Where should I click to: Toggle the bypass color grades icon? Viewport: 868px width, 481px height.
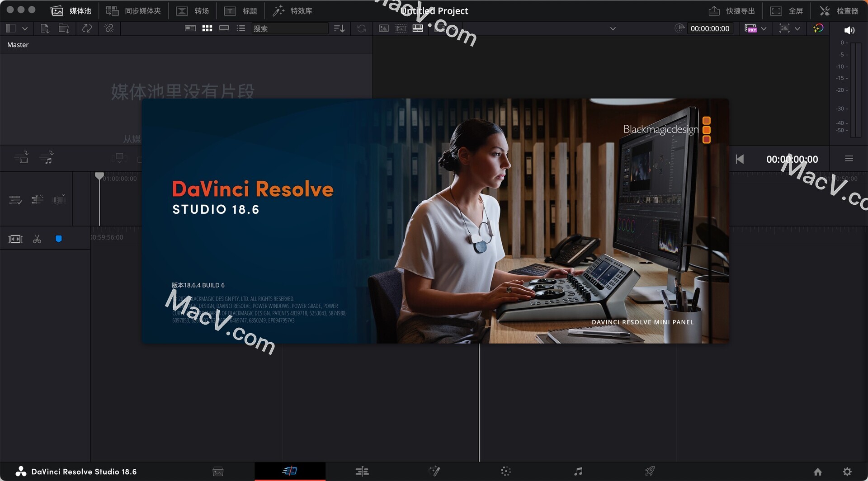coord(818,28)
